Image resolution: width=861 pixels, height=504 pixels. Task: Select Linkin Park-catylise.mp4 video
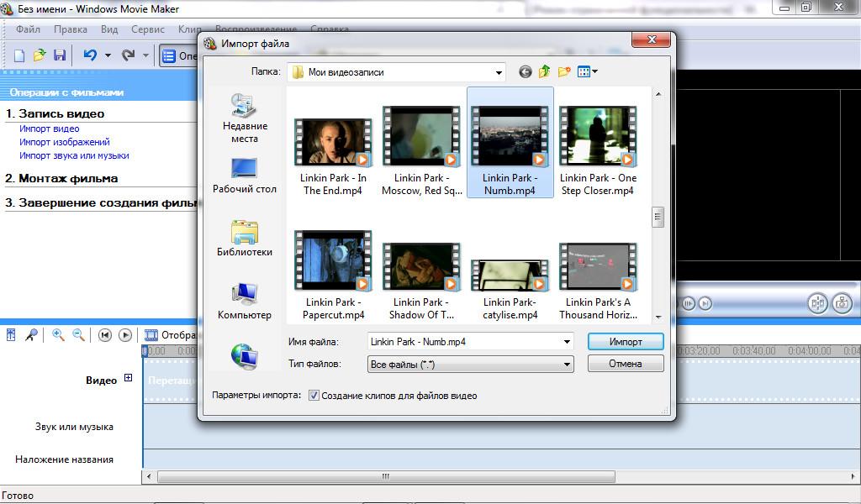[510, 290]
